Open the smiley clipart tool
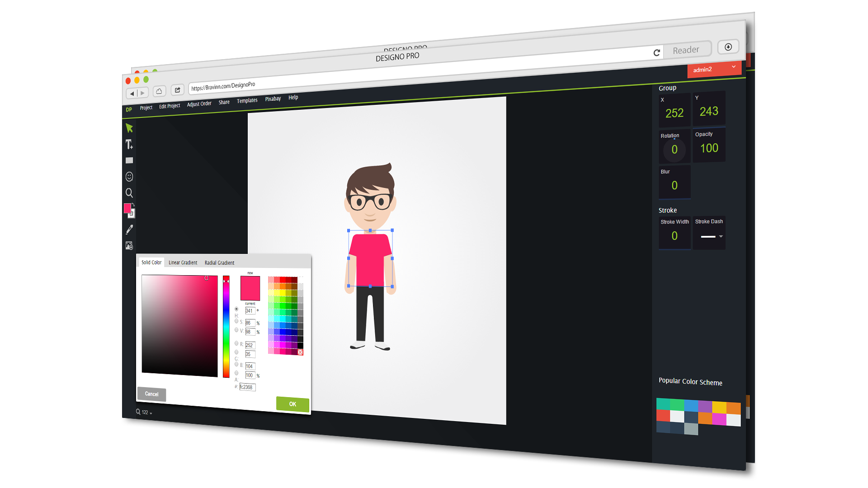 pyautogui.click(x=129, y=177)
